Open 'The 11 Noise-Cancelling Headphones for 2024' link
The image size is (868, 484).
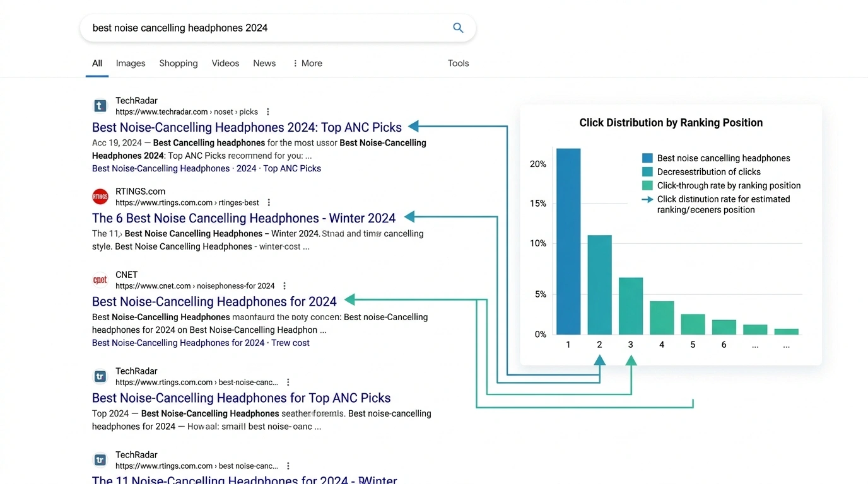click(x=245, y=480)
